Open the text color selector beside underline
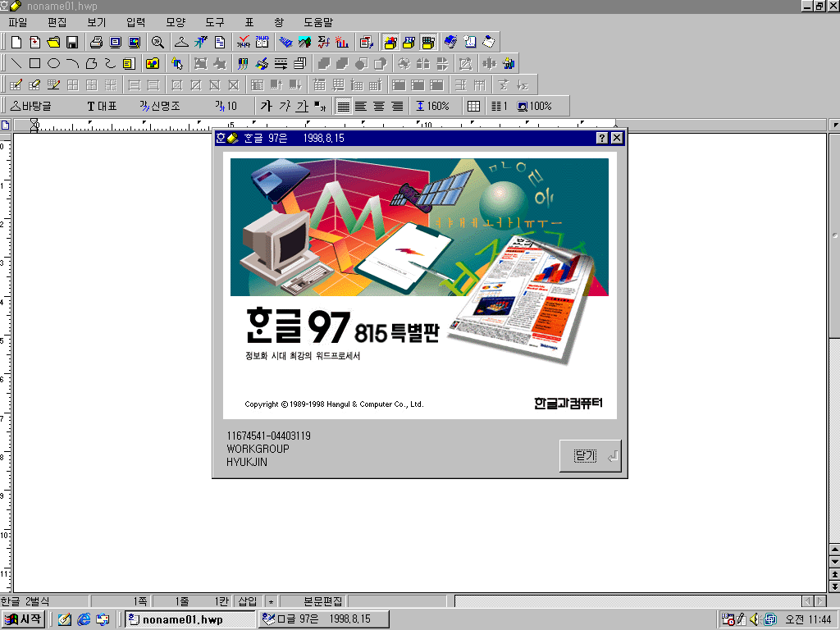 (320, 106)
